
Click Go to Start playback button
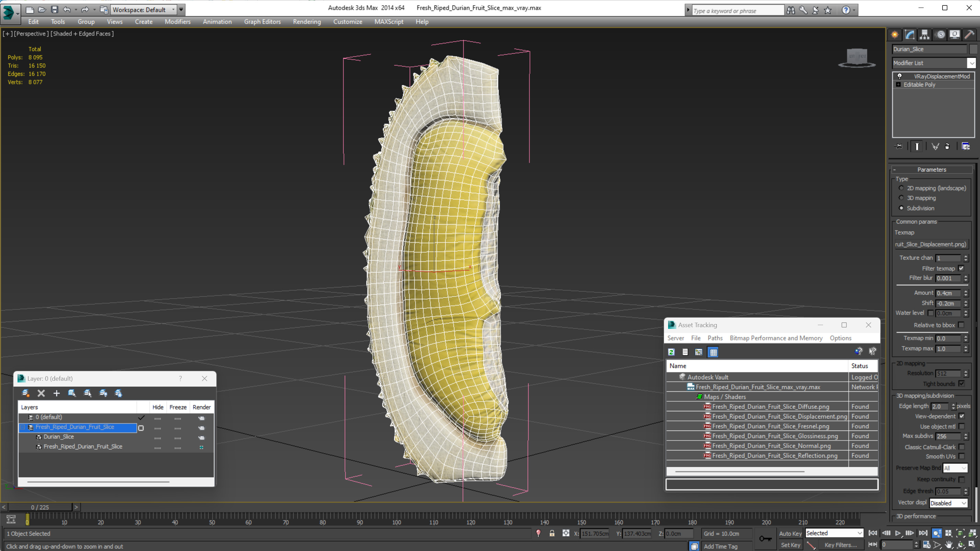873,533
